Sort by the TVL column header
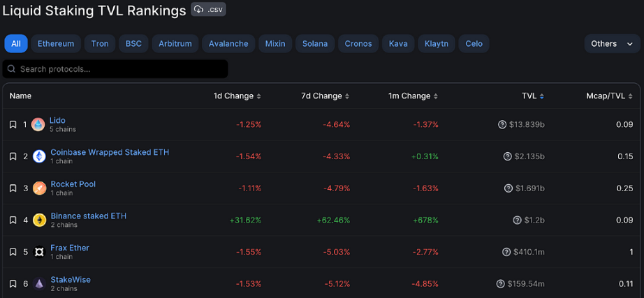The image size is (644, 298). (533, 96)
